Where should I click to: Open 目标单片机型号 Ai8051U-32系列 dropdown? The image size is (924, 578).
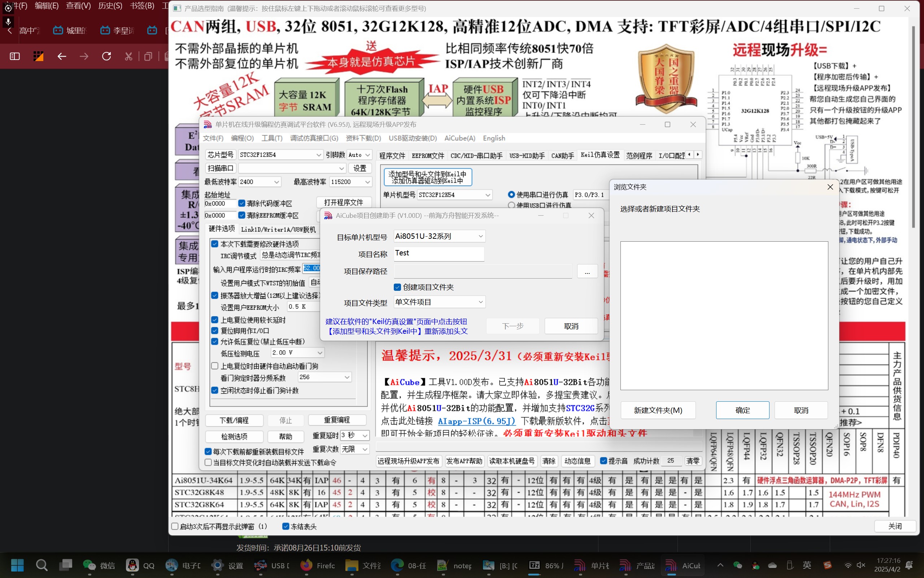point(440,236)
